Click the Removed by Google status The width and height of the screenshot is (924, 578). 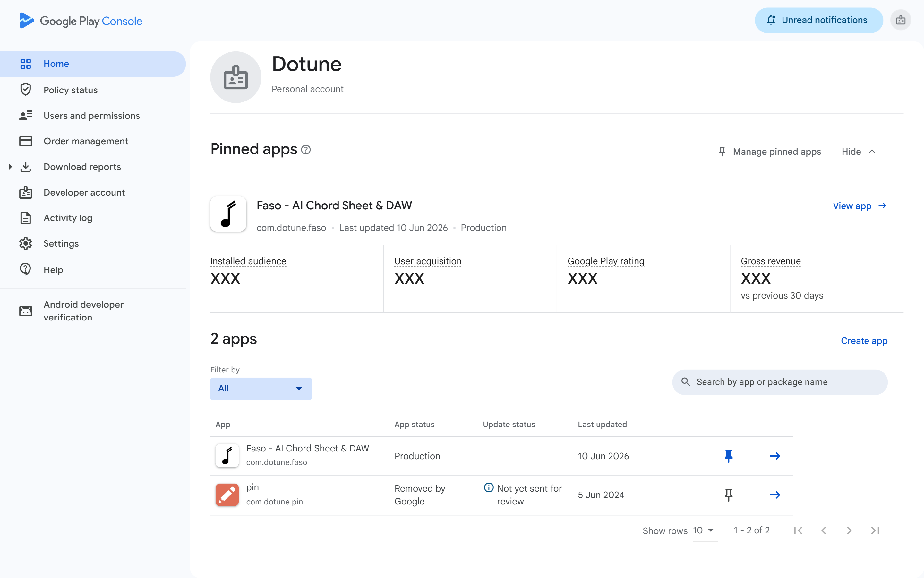[420, 495]
